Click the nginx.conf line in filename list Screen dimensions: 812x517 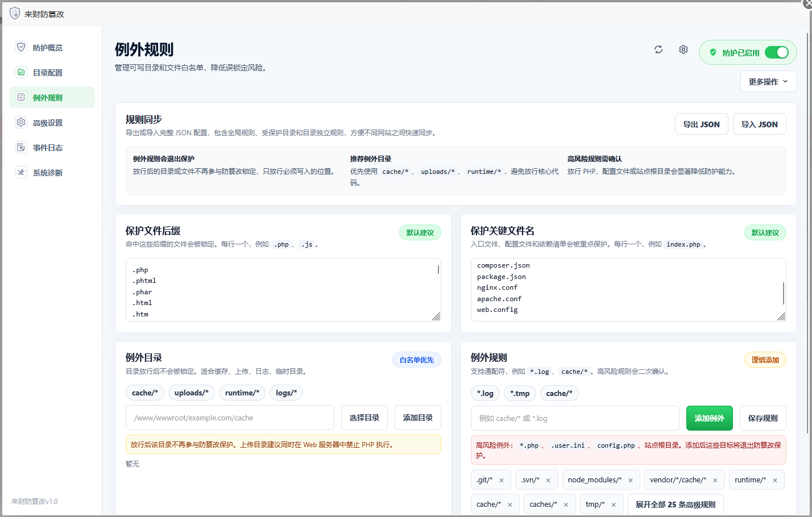coord(497,287)
